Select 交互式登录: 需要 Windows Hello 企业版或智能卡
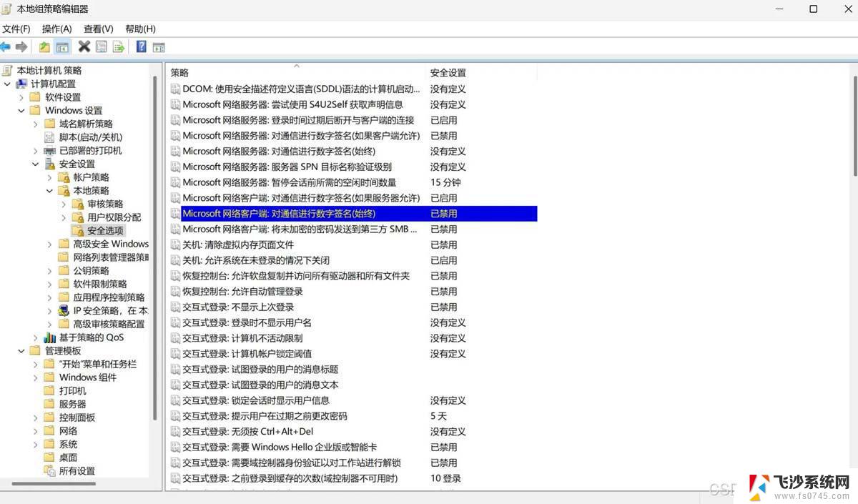 (280, 448)
